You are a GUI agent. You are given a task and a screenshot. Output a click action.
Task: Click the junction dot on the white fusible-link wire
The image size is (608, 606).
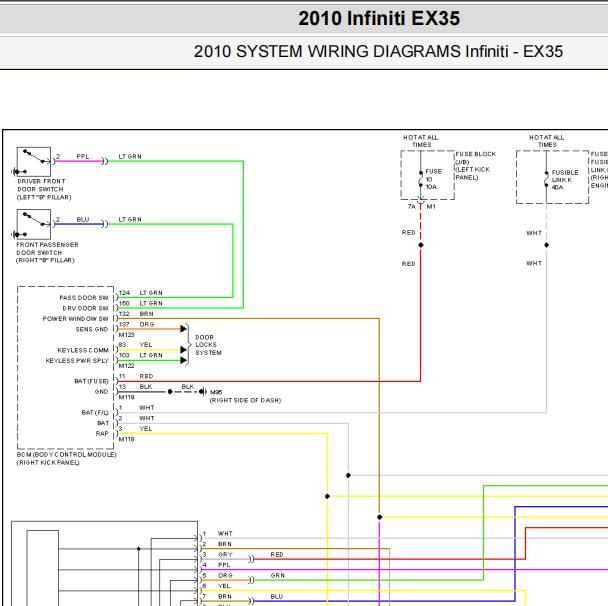click(x=546, y=245)
